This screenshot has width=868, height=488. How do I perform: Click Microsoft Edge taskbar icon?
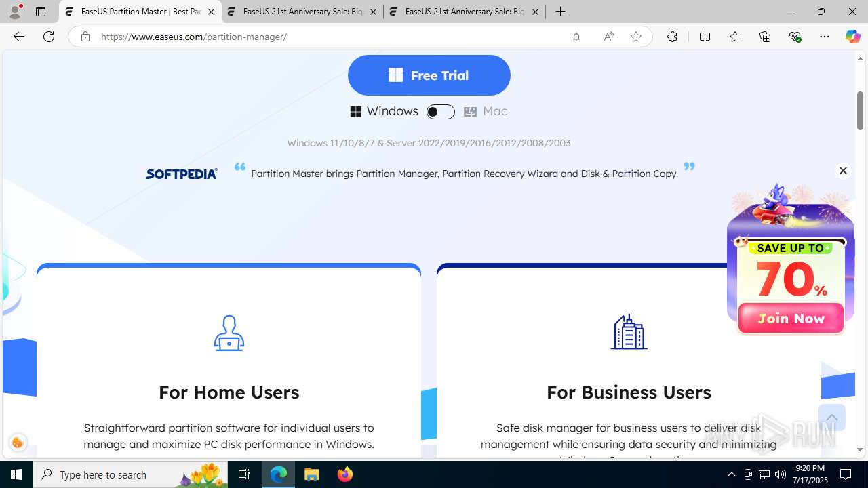[x=279, y=474]
